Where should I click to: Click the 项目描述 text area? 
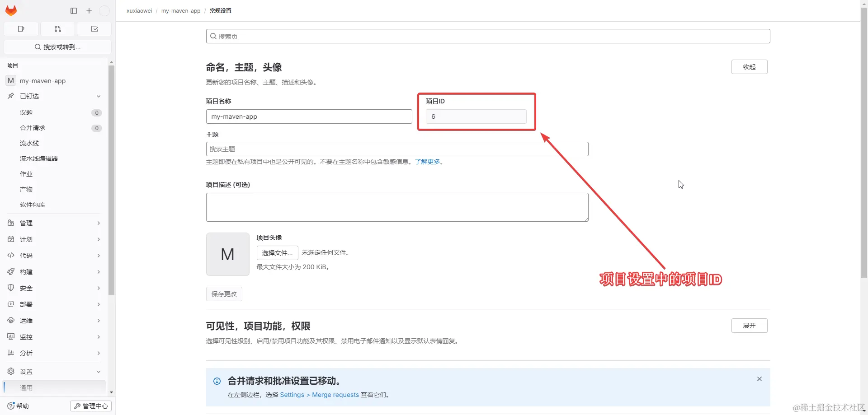click(397, 207)
